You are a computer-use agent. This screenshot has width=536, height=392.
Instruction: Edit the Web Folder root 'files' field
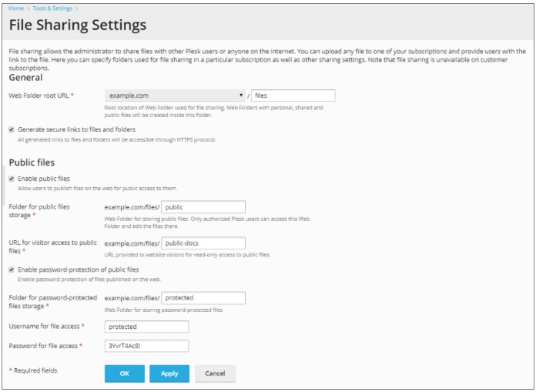coord(293,95)
